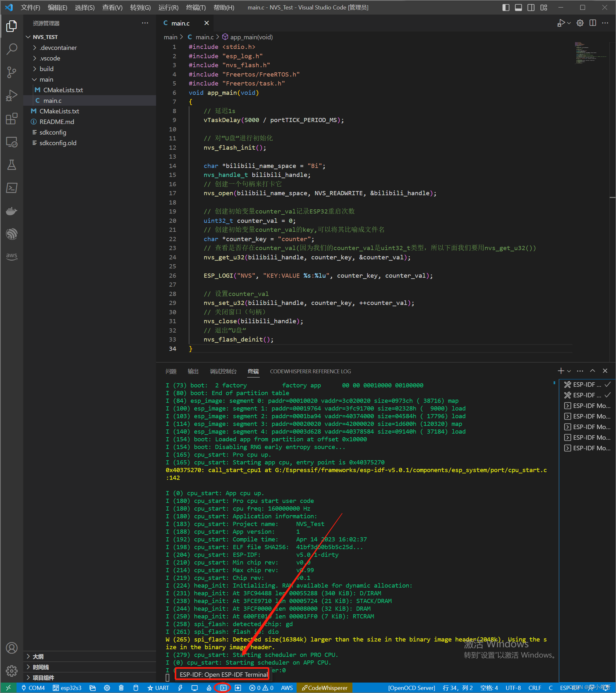616x693 pixels.
Task: Open the Search view
Action: coord(11,49)
